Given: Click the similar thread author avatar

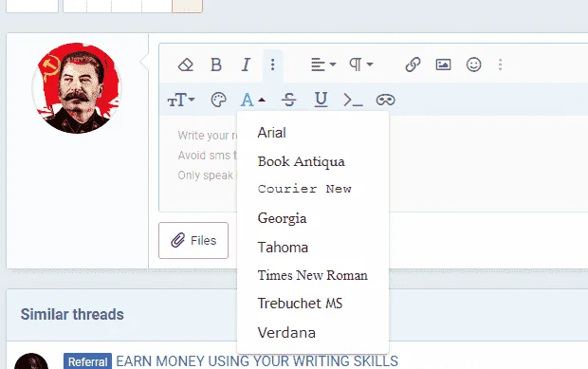Looking at the screenshot, I should click(x=31, y=361).
